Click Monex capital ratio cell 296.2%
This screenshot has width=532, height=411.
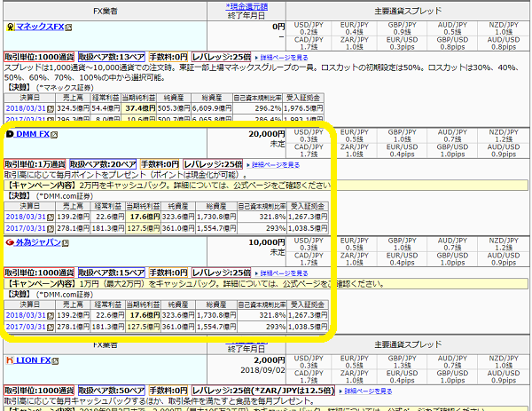[258, 108]
